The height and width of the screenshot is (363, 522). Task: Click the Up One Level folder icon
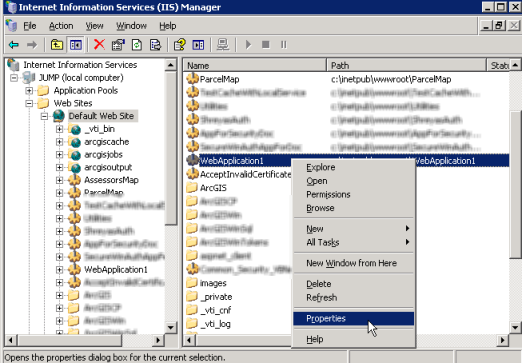(57, 45)
